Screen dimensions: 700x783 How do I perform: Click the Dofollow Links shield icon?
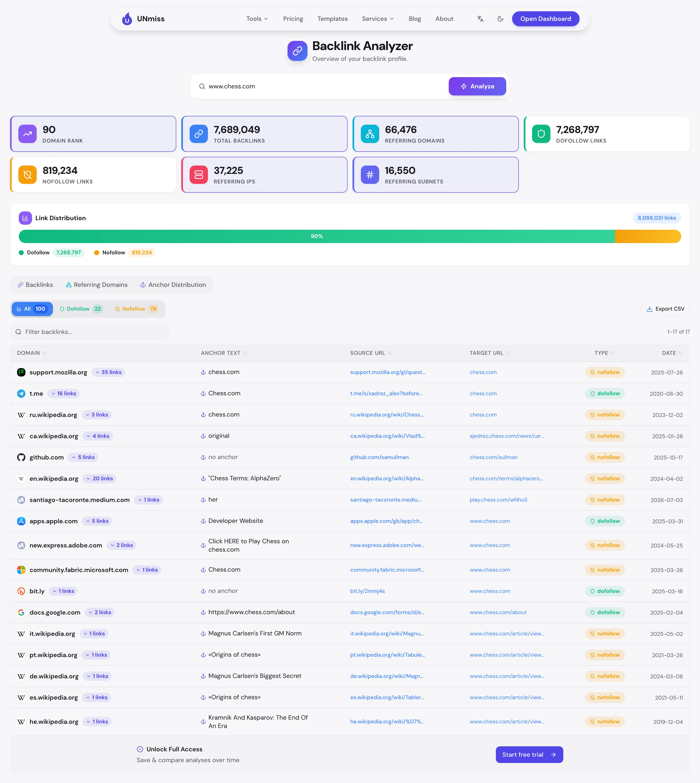point(541,134)
